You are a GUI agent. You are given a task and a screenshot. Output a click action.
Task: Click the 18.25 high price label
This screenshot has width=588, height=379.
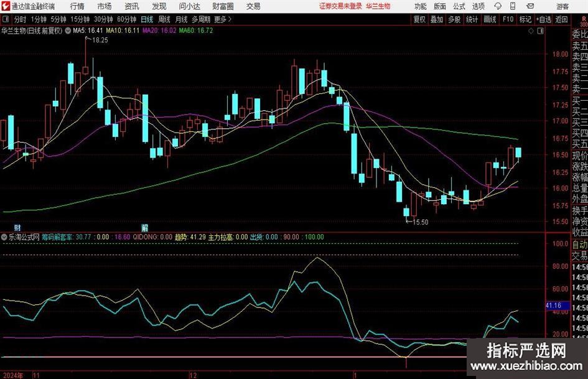100,40
